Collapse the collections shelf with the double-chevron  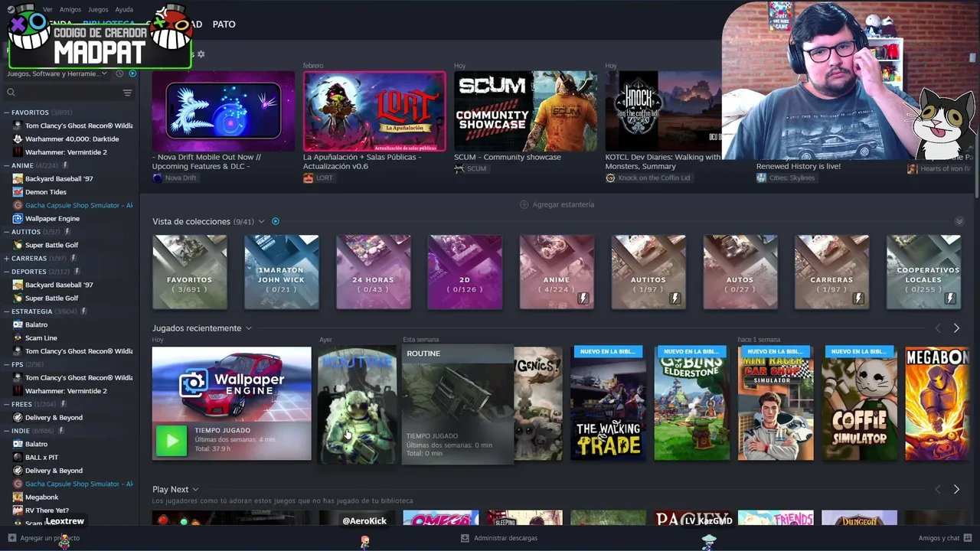(x=959, y=221)
